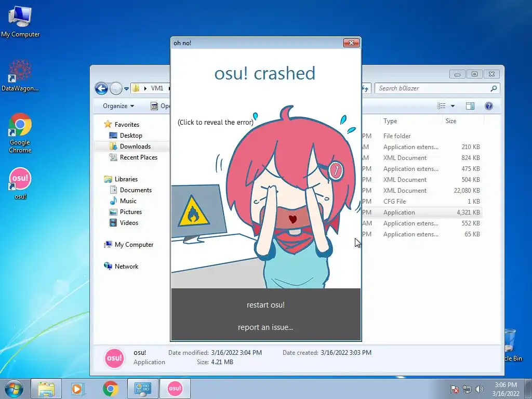Click osu! icon in Explorer details pane
This screenshot has width=532, height=399.
pos(114,358)
